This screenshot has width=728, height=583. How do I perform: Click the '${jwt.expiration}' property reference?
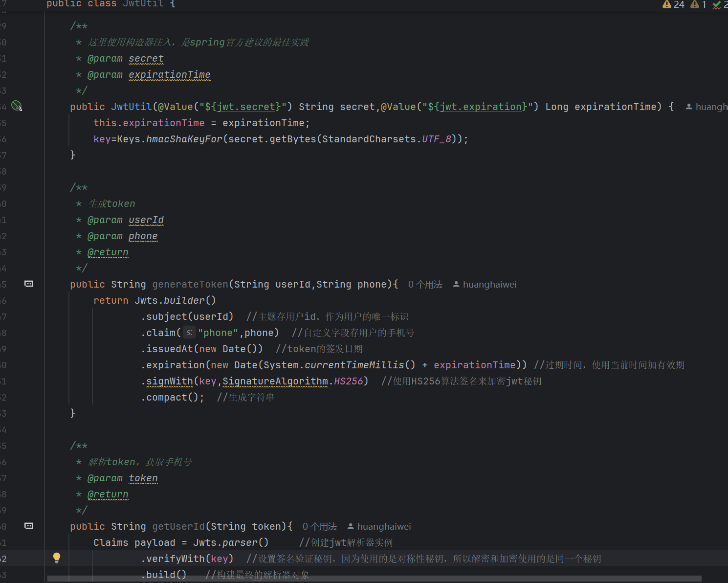tap(478, 107)
